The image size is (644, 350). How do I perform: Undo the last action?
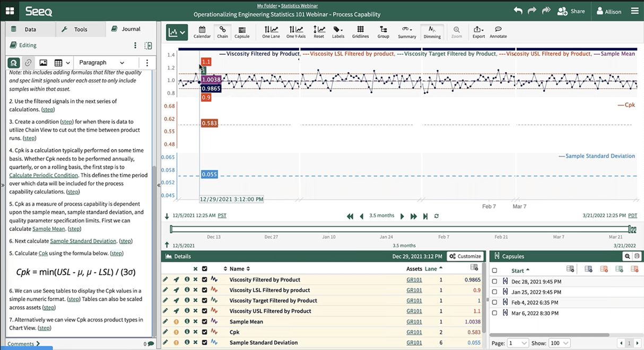[518, 11]
